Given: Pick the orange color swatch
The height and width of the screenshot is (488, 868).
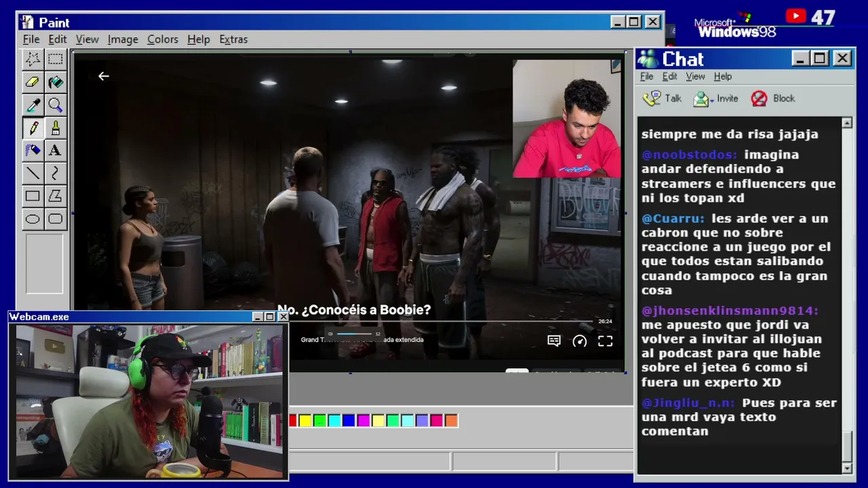Looking at the screenshot, I should click(451, 421).
